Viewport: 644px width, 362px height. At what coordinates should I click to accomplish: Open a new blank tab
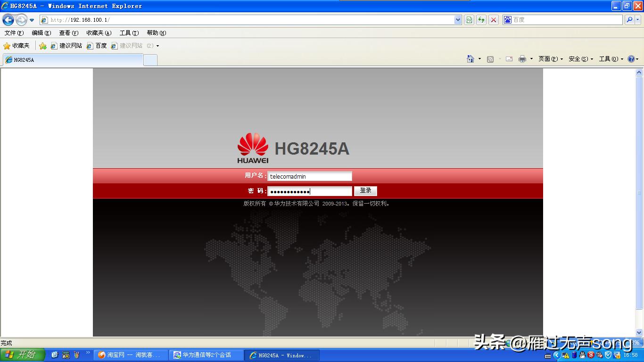click(150, 60)
